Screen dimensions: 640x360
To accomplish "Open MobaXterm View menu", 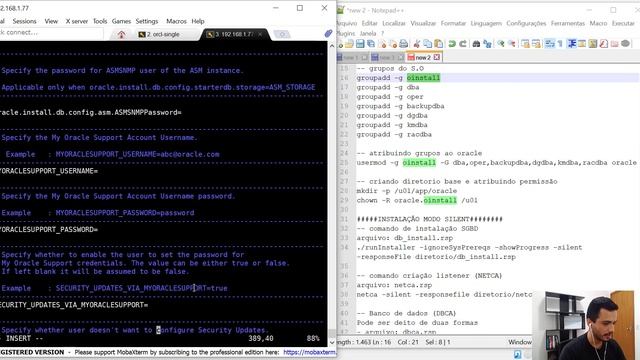I will 51,21.
